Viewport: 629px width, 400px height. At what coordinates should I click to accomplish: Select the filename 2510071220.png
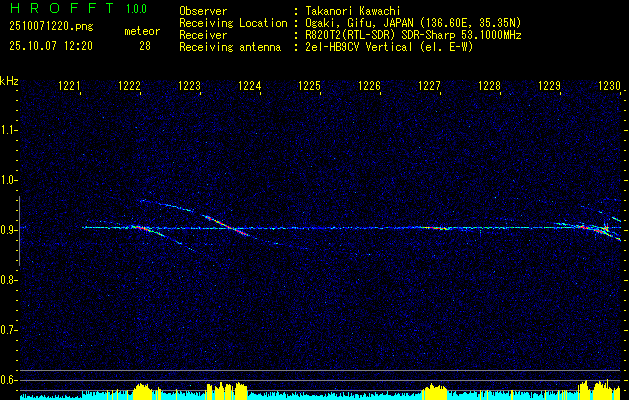[51, 27]
